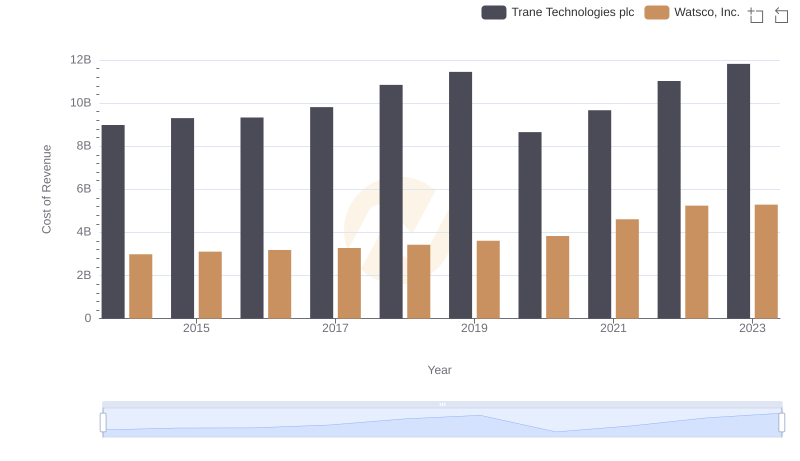Click the 2014 Watsco bar
The height and width of the screenshot is (461, 800).
pyautogui.click(x=141, y=286)
